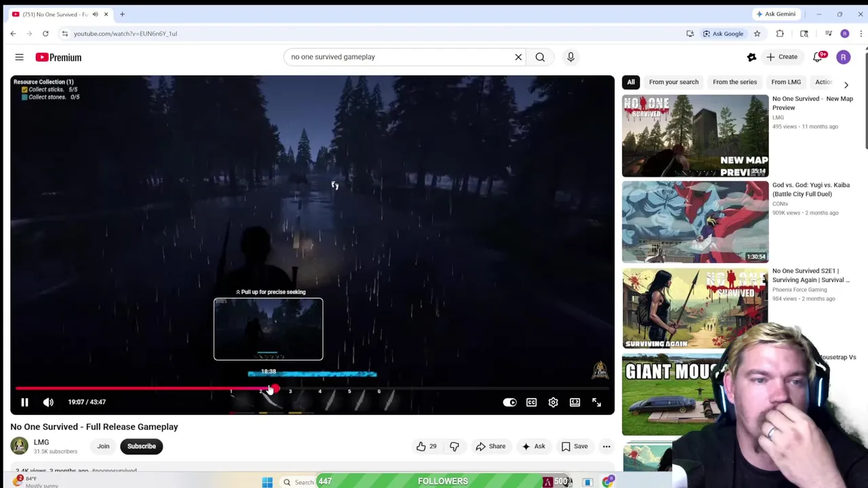Viewport: 868px width, 488px height.
Task: Click the red video progress bar scrubber
Action: (274, 389)
